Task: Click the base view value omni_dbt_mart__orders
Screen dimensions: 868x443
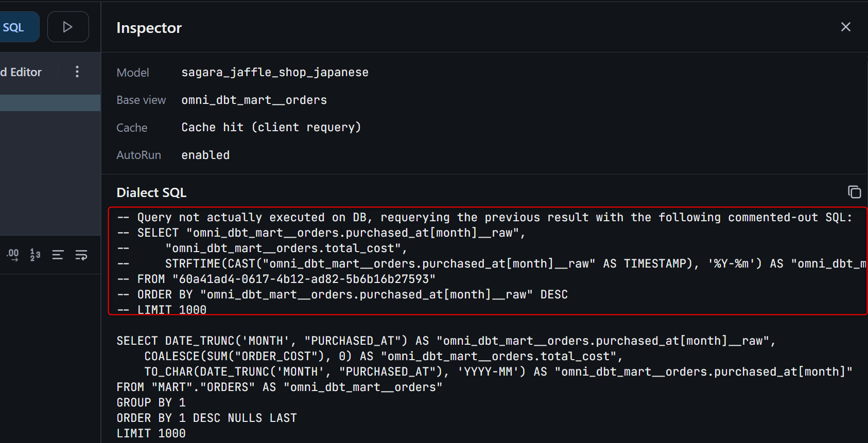Action: coord(254,100)
